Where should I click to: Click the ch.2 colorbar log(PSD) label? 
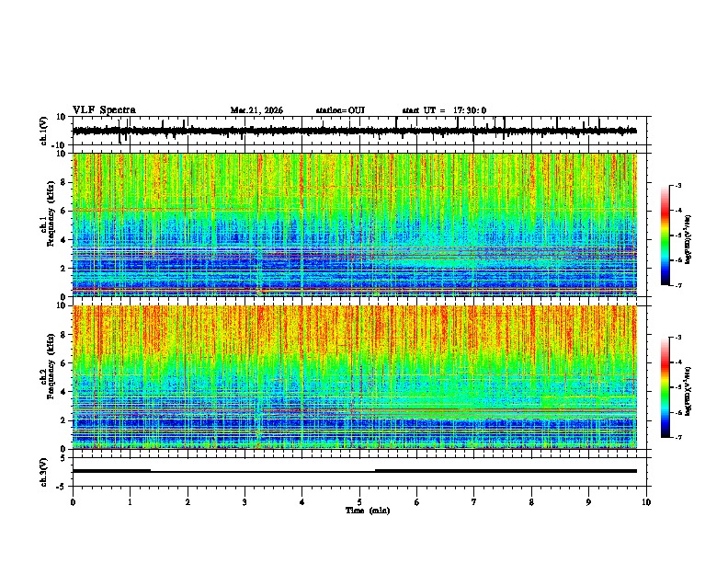click(x=688, y=391)
